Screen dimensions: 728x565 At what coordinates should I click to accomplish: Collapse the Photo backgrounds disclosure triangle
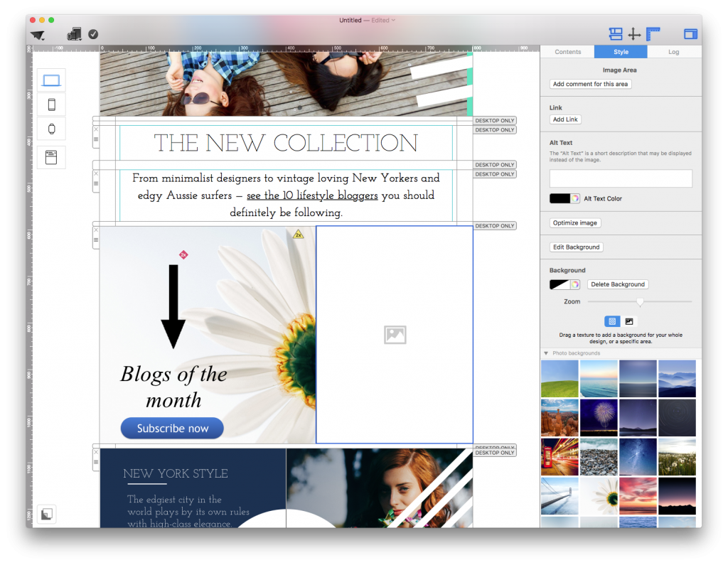point(546,353)
